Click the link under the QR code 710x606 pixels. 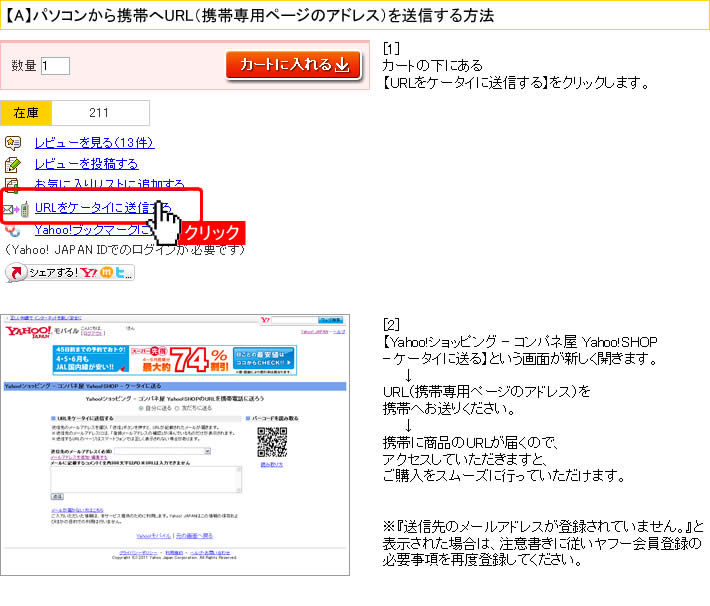click(272, 465)
